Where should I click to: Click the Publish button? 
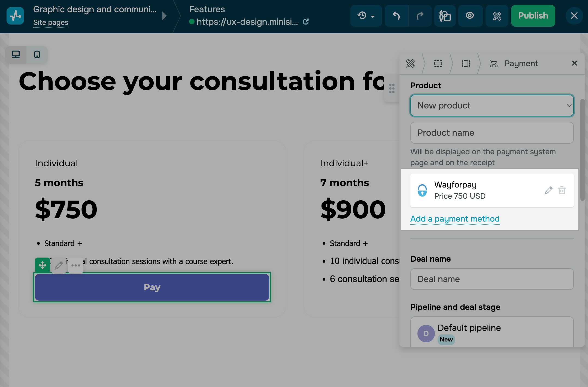point(533,16)
